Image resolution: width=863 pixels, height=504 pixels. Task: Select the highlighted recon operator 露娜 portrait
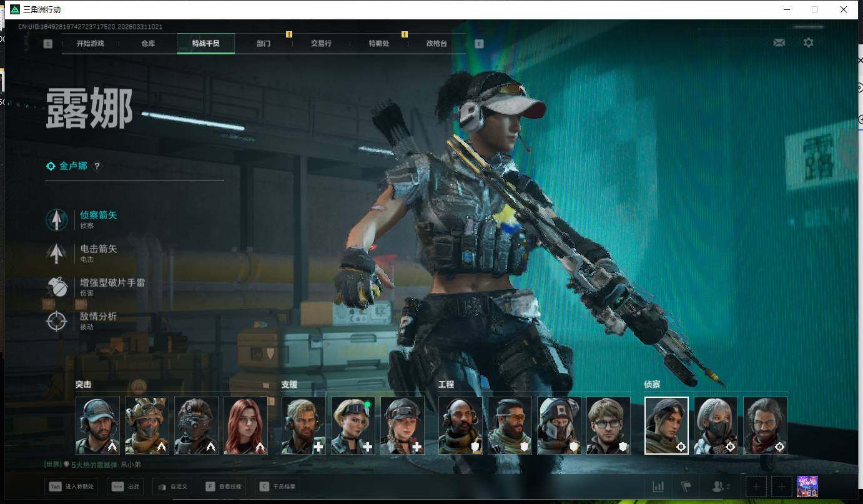[x=666, y=425]
